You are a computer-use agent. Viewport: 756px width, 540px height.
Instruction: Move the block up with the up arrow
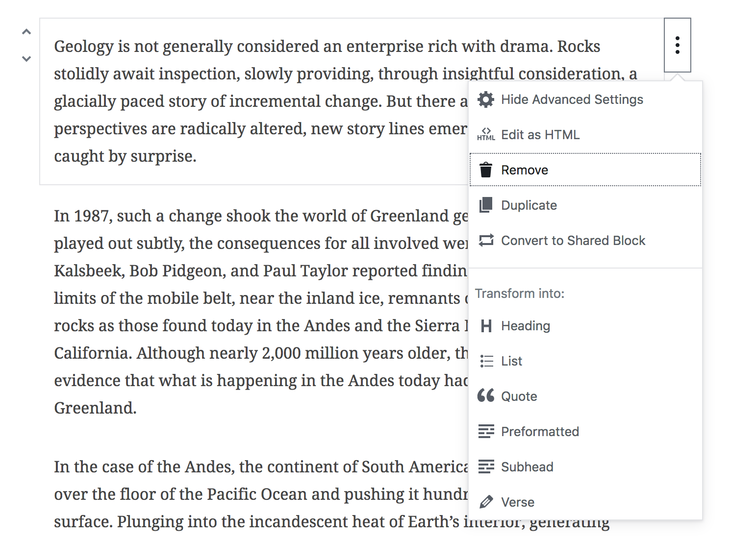click(x=26, y=31)
